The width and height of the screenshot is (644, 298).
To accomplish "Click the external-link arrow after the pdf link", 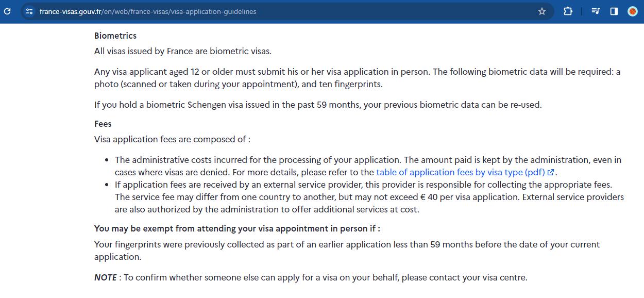I will coord(550,172).
